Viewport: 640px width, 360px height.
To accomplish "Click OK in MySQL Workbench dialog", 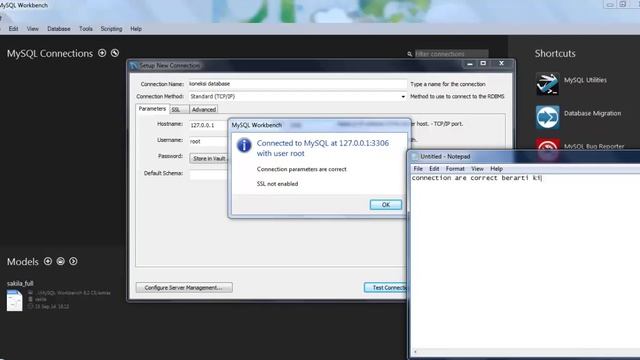I will click(386, 205).
